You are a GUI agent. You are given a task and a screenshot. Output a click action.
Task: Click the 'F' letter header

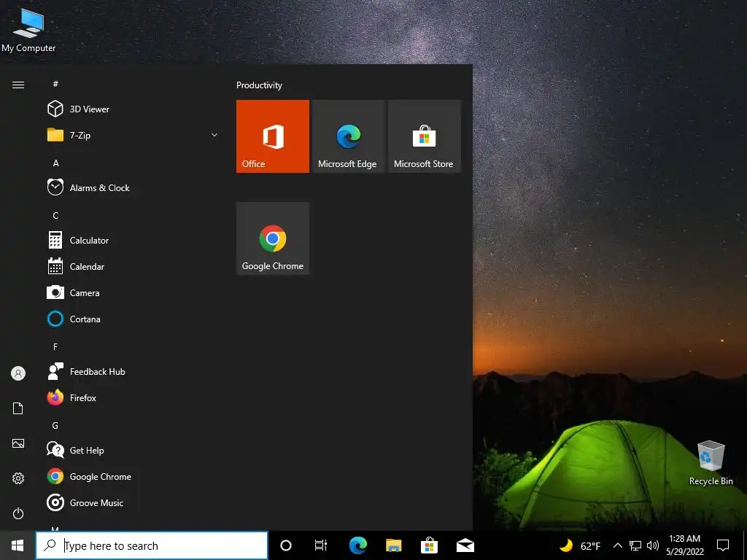coord(55,346)
